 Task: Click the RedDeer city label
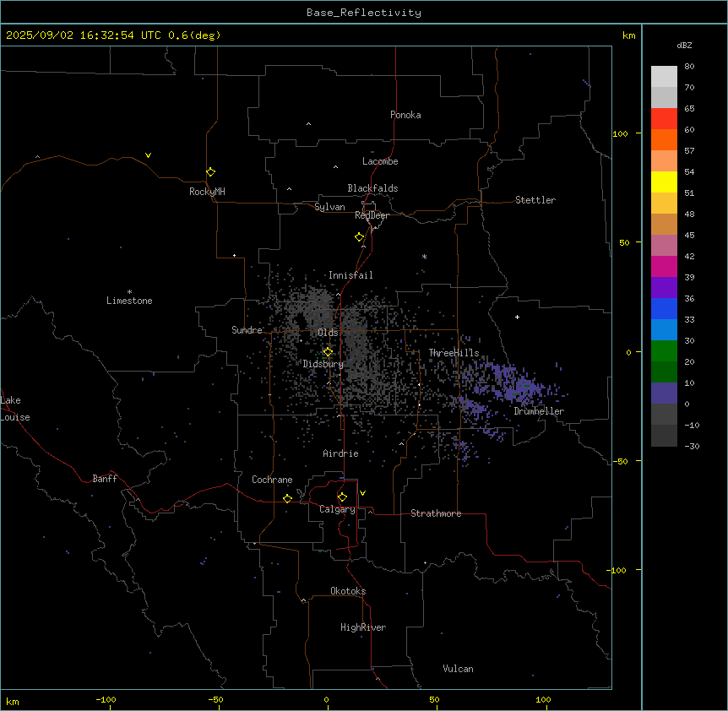(x=372, y=215)
